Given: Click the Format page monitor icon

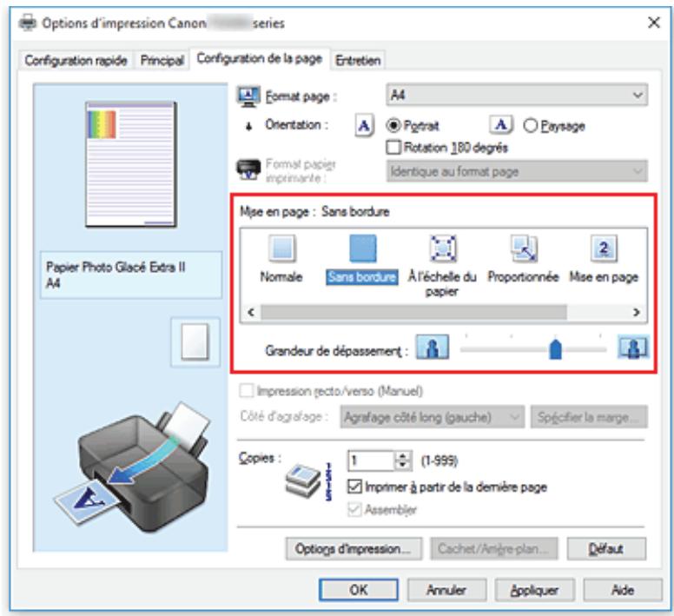Looking at the screenshot, I should 248,96.
